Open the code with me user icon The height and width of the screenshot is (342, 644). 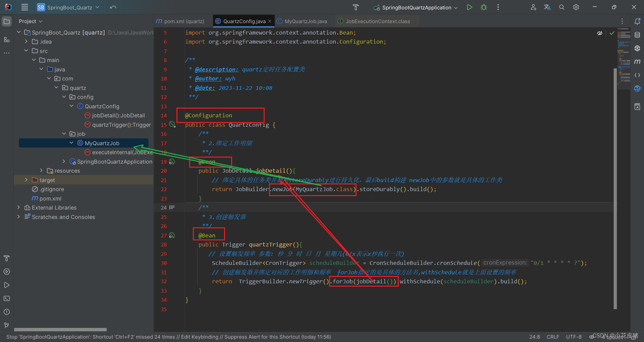pyautogui.click(x=533, y=7)
